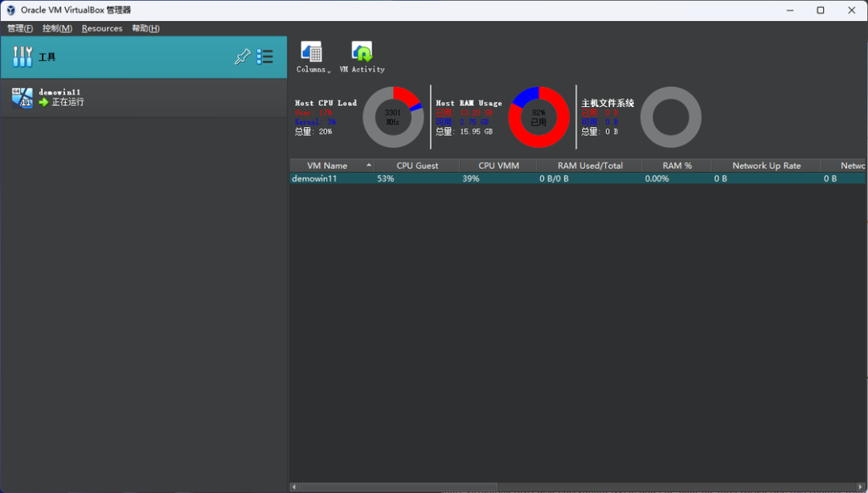Click the VM Name sort arrow
This screenshot has width=868, height=493.
pyautogui.click(x=369, y=165)
